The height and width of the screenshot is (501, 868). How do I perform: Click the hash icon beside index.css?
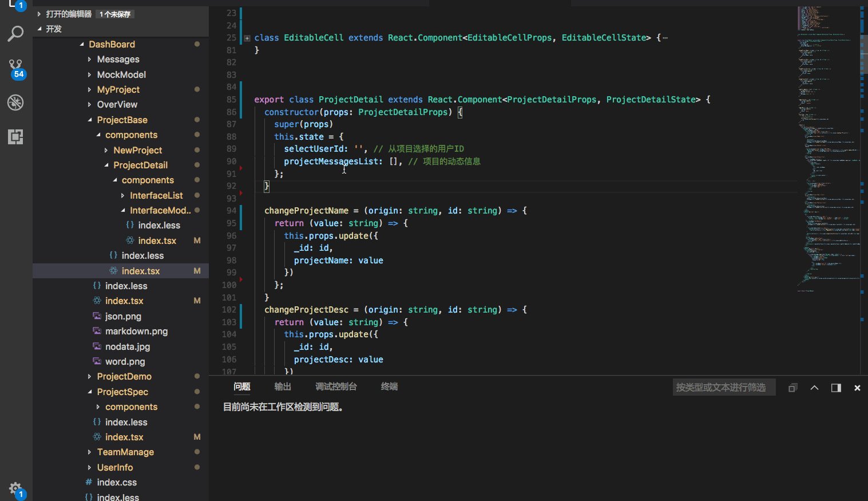coord(89,482)
